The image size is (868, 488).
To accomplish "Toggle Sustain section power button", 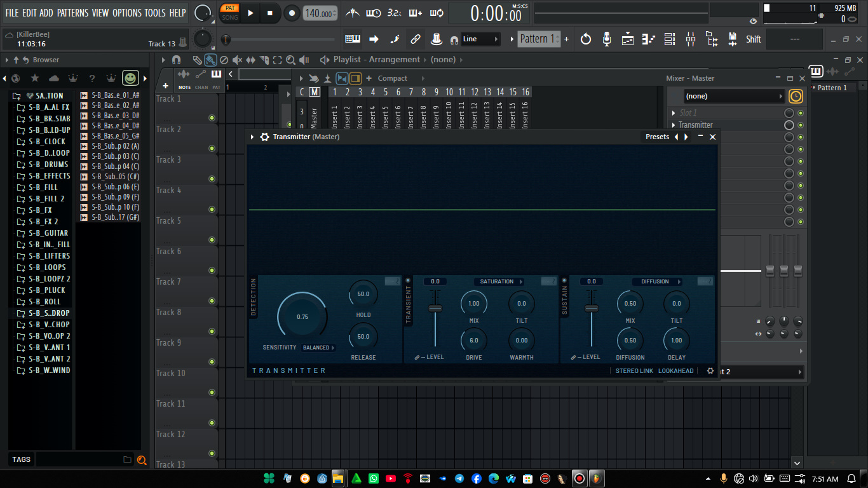I will point(564,280).
